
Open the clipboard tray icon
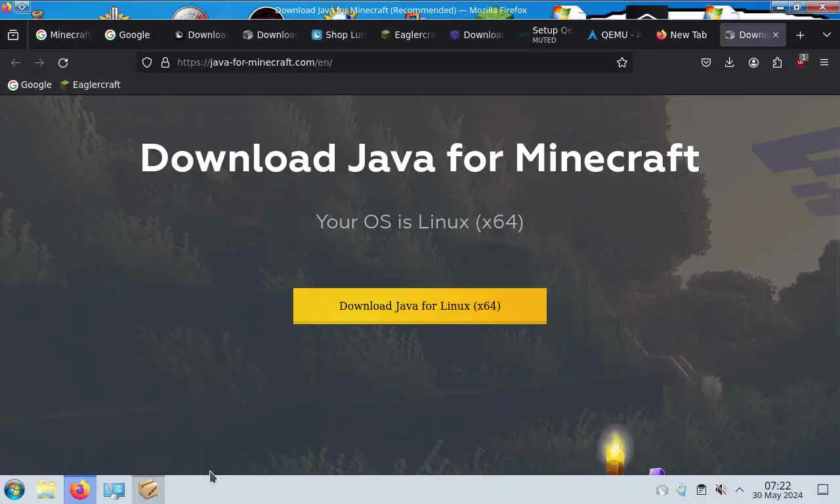coord(701,490)
